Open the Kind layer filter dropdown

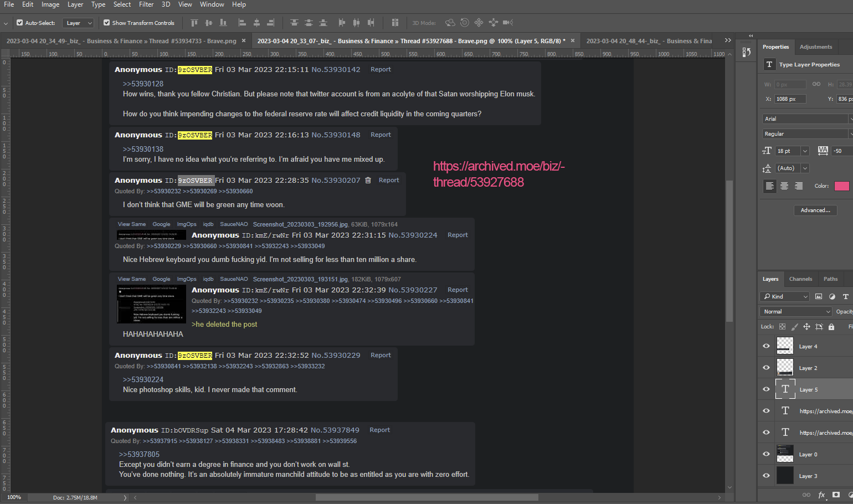(x=785, y=297)
